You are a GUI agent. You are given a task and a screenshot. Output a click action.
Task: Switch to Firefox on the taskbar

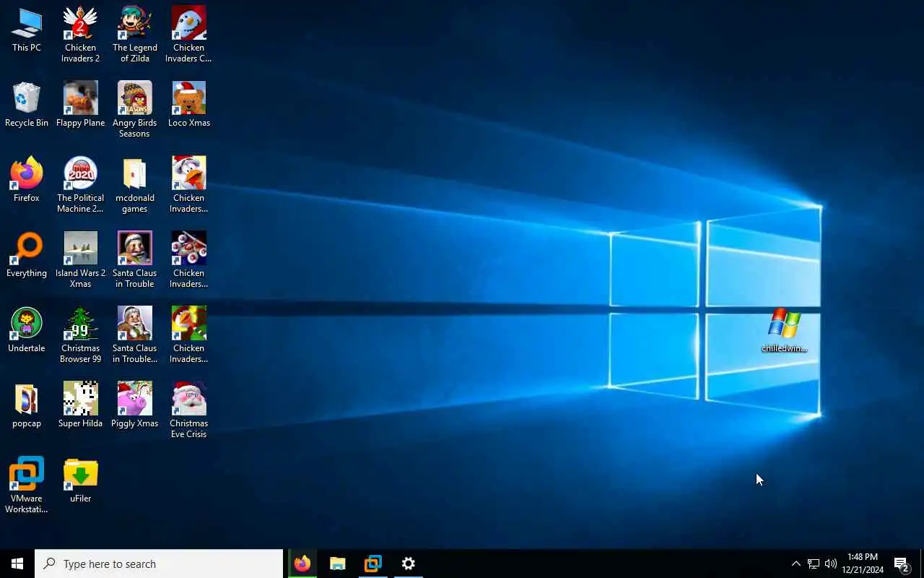coord(302,564)
